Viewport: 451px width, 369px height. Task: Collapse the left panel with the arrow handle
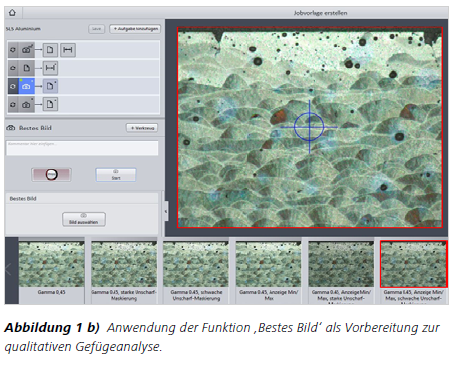click(166, 211)
